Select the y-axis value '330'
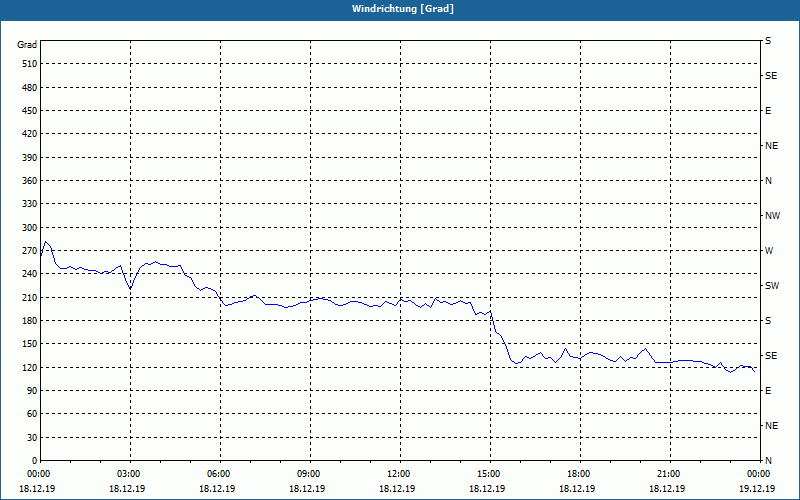 (30, 204)
